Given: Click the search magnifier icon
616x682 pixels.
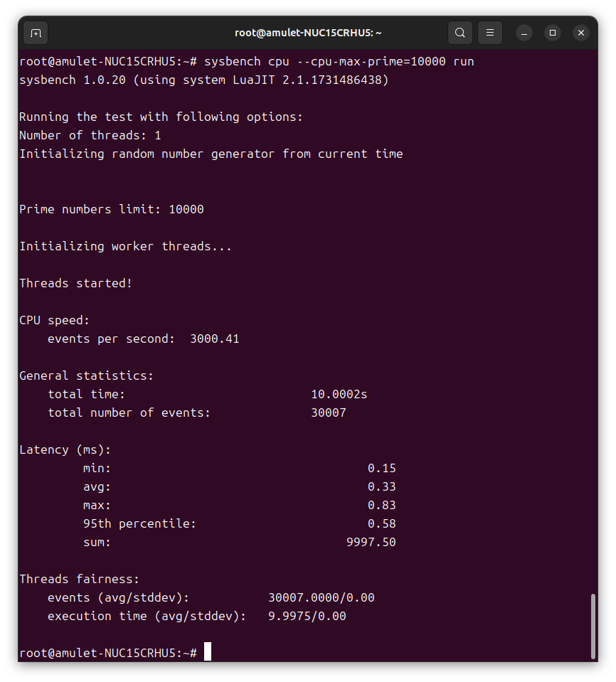Looking at the screenshot, I should [460, 33].
